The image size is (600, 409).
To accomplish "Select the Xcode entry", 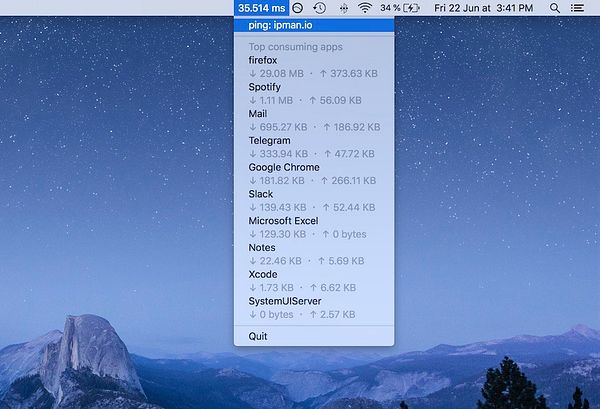I will (x=263, y=274).
